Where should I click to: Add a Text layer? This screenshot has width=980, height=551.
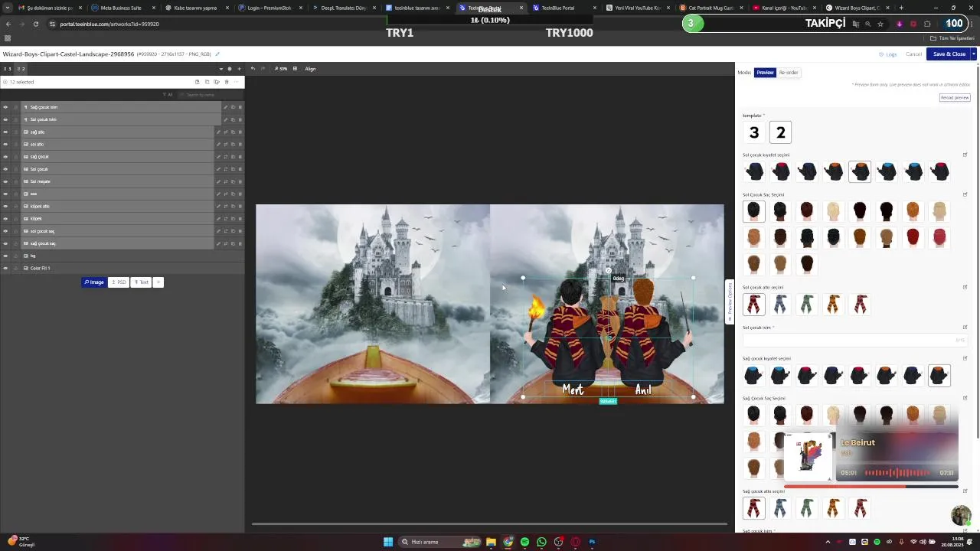coord(141,282)
